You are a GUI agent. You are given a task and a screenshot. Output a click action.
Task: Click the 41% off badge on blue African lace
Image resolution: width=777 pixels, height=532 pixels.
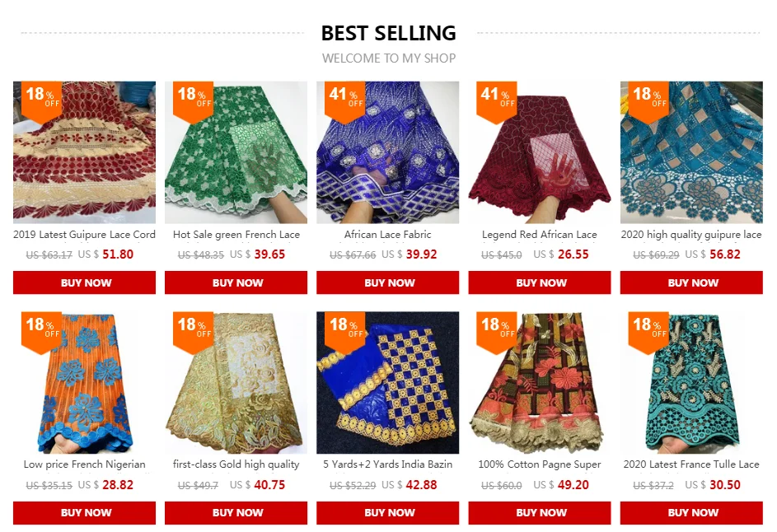pos(345,101)
